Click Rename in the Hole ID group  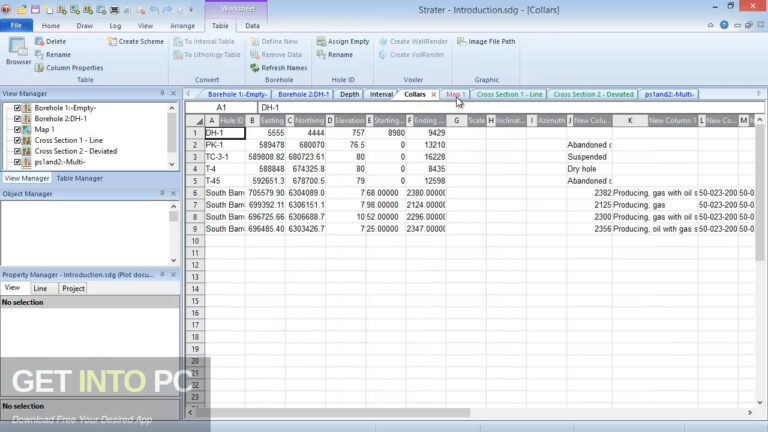[x=335, y=55]
